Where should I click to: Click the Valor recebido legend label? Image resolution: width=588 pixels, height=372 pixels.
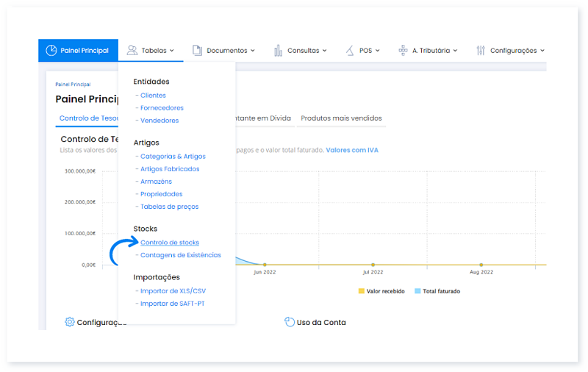point(385,291)
